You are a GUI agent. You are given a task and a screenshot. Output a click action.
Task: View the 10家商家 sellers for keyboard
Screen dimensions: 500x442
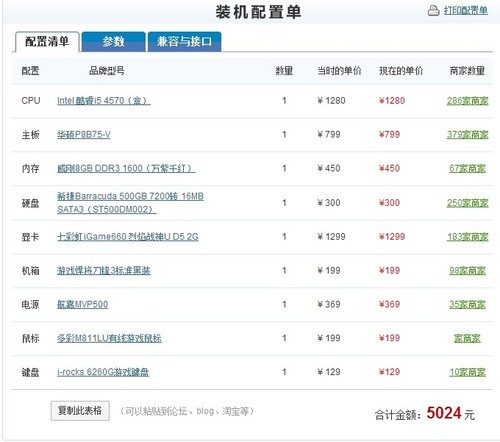coord(467,372)
